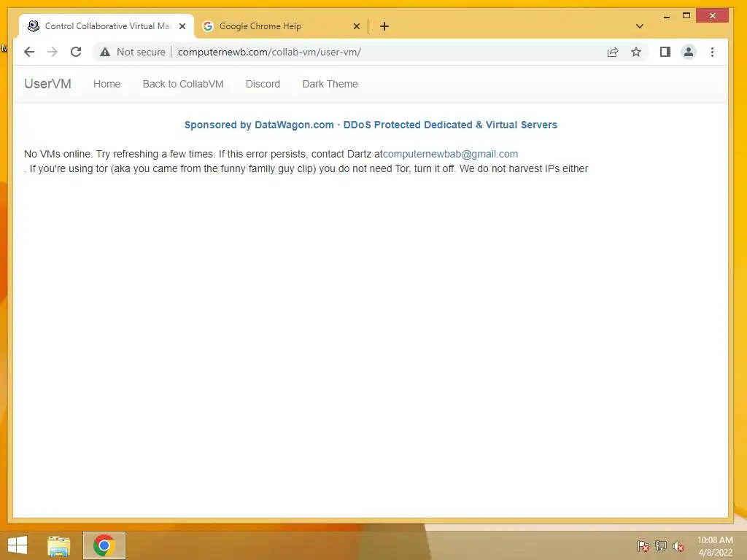Click the computernewbab@gmail.com email link
Viewport: 747px width, 560px height.
pos(450,154)
